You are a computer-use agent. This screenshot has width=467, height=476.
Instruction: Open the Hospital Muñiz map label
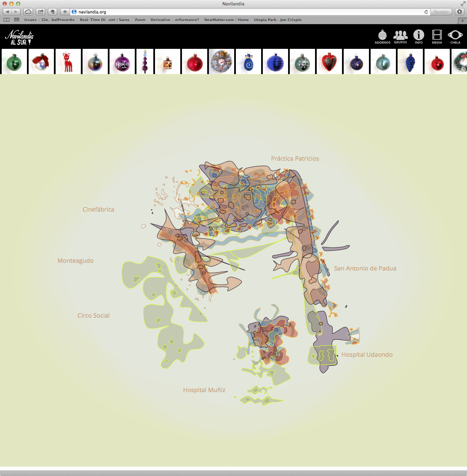pyautogui.click(x=204, y=390)
